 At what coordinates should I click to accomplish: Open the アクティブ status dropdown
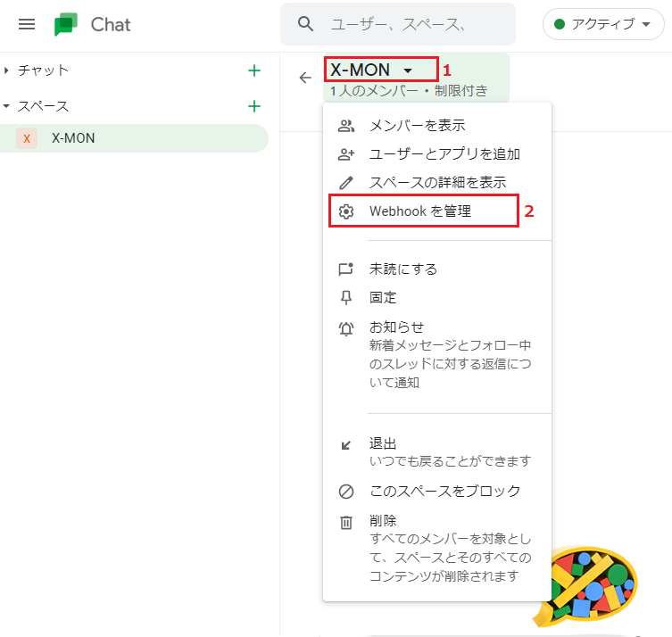pyautogui.click(x=602, y=24)
